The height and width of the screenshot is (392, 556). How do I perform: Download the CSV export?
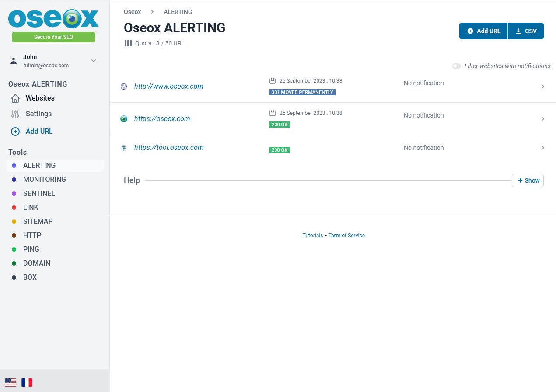tap(526, 31)
